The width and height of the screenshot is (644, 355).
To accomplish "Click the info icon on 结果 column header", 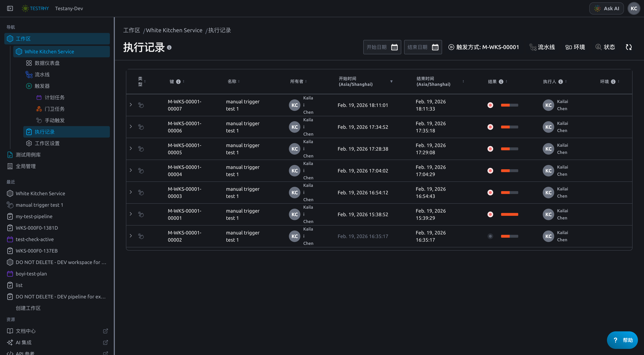I will [x=501, y=82].
